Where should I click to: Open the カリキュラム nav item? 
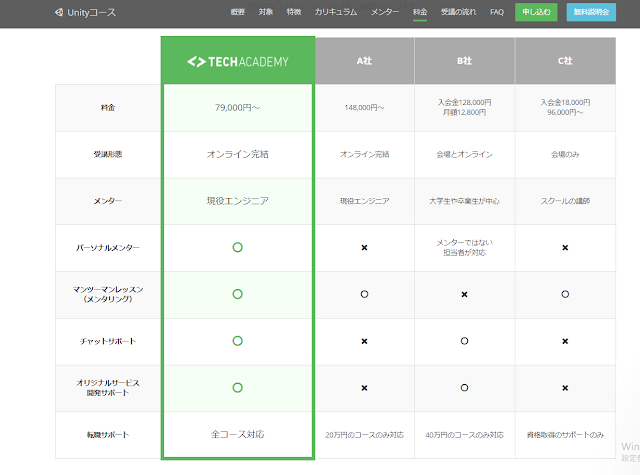coord(336,12)
